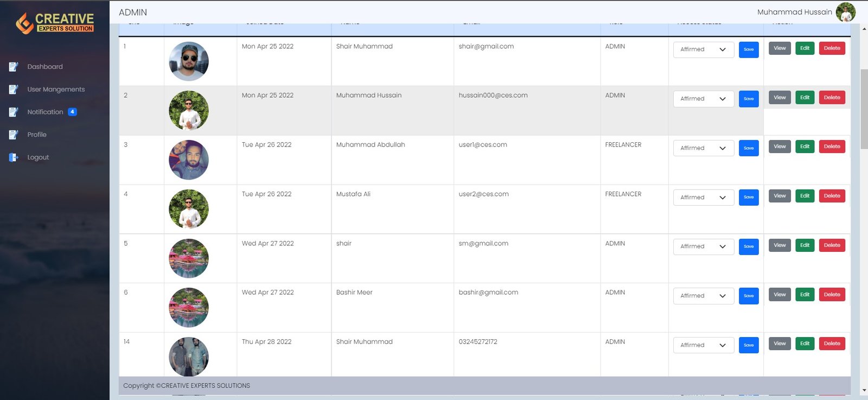This screenshot has width=868, height=400.
Task: Expand access status dropdown for shair@gmail.com
Action: pyautogui.click(x=703, y=49)
